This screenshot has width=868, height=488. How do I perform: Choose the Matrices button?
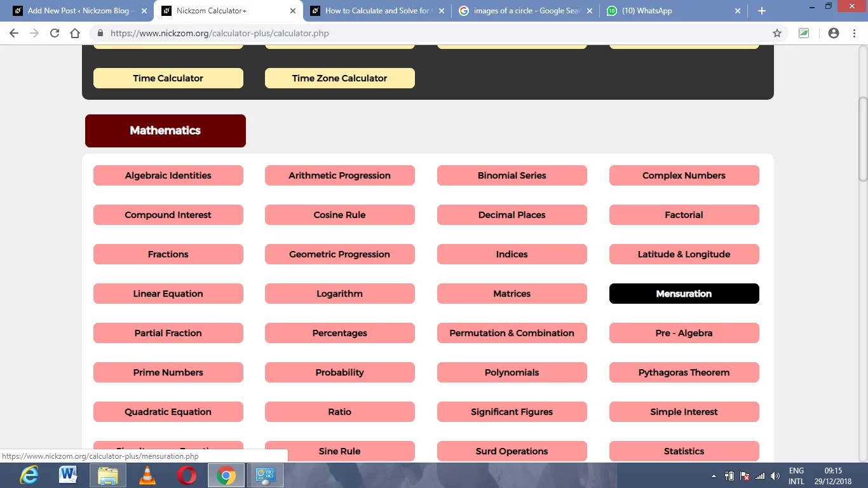point(512,294)
